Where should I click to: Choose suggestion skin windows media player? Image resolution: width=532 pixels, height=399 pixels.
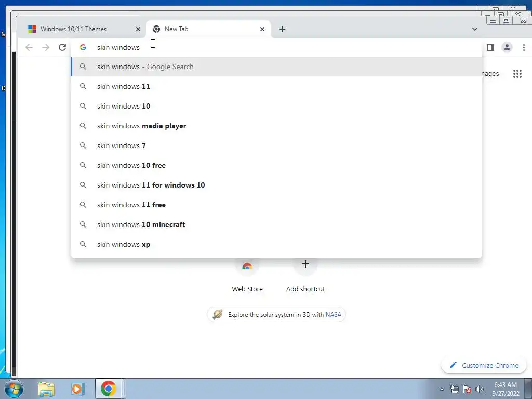tap(276, 126)
